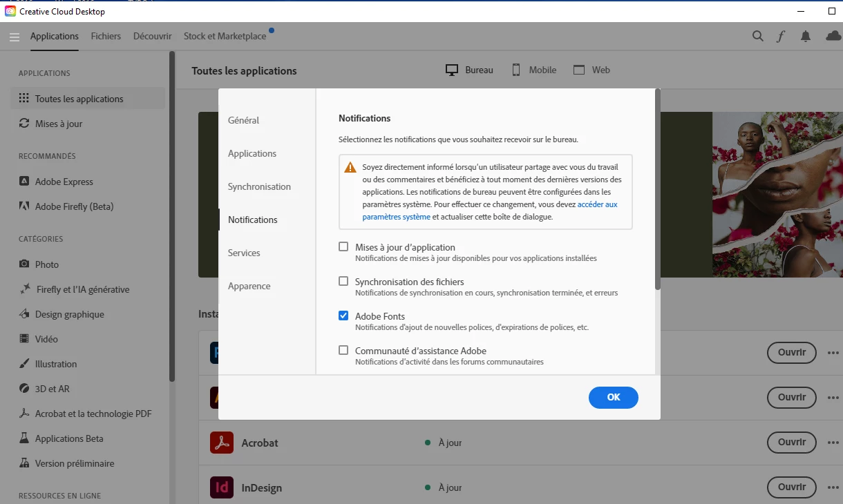Screen dimensions: 843x504
Task: Click the Adobe Express icon in sidebar
Action: click(24, 182)
